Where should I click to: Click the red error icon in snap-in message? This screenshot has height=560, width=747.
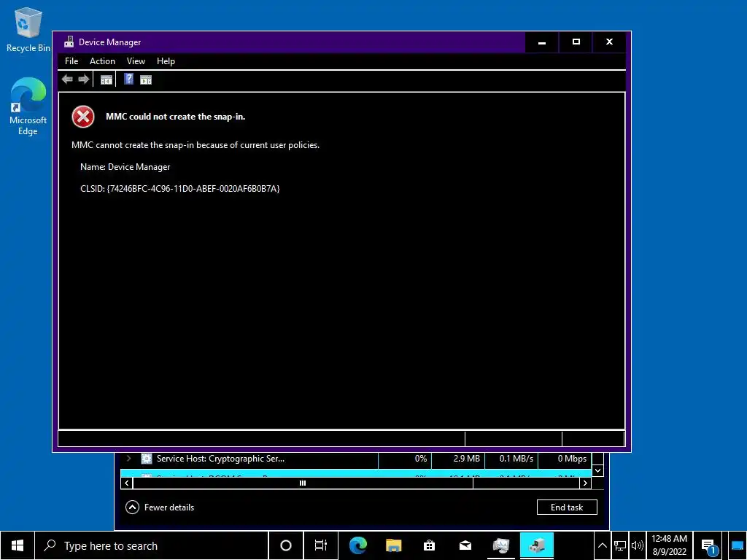point(83,117)
